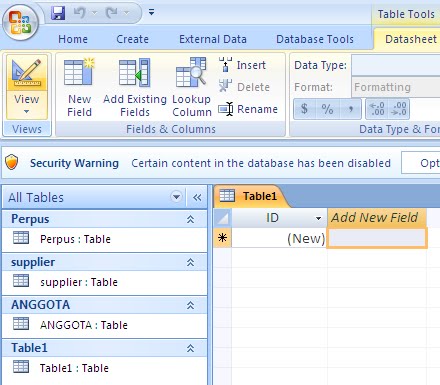
Task: Open supplier : Table item
Action: pyautogui.click(x=104, y=282)
